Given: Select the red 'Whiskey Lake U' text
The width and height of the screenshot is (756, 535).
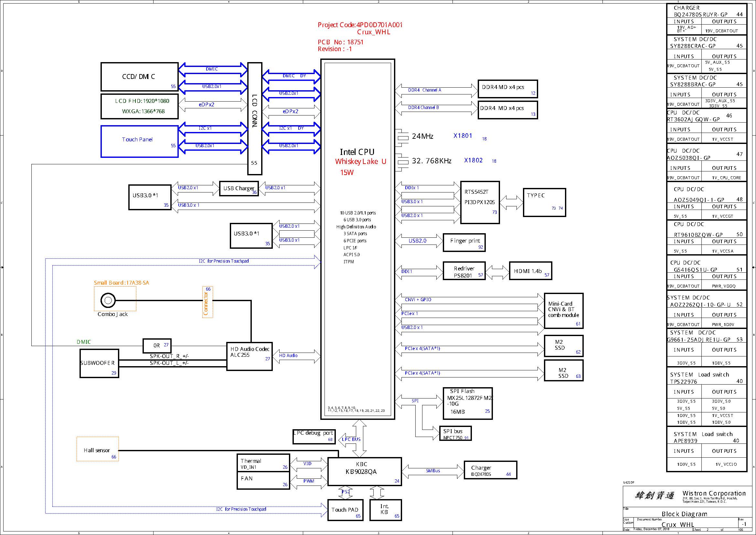Looking at the screenshot, I should [x=361, y=161].
